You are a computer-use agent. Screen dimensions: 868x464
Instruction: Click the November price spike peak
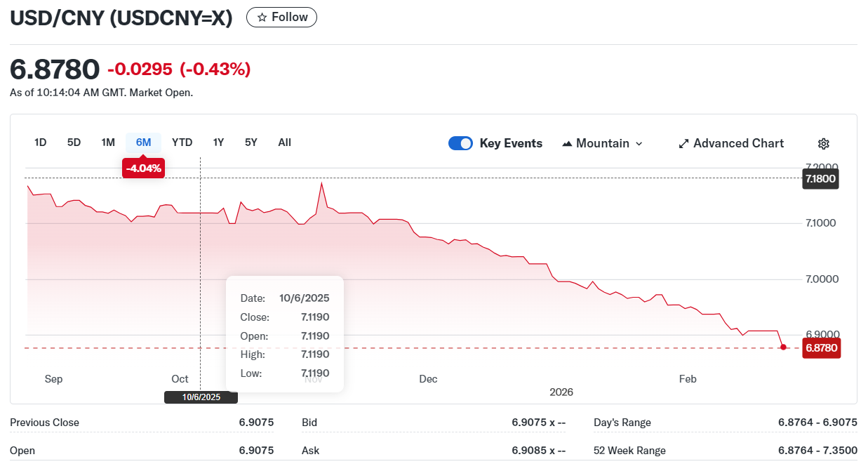[x=321, y=183]
